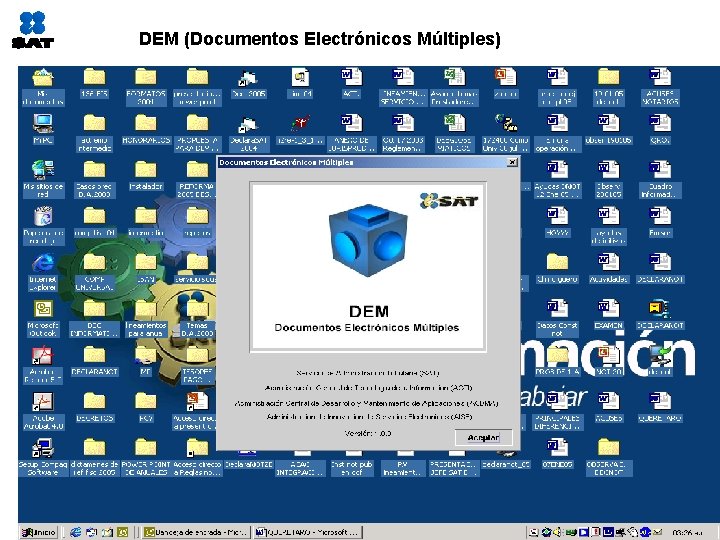Image resolution: width=720 pixels, height=540 pixels.
Task: Select the Cuadro informad.. Word document
Action: (x=660, y=179)
